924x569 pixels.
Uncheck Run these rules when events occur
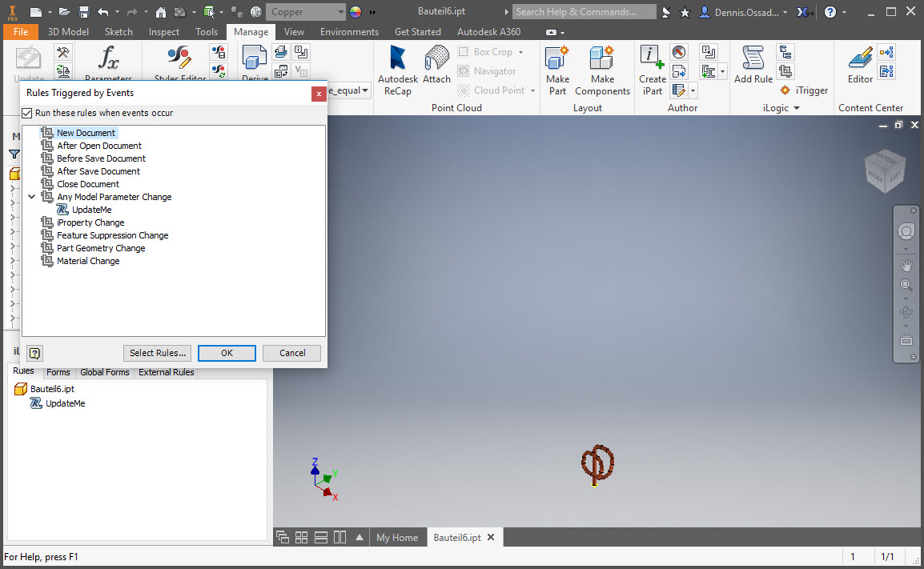(x=26, y=113)
